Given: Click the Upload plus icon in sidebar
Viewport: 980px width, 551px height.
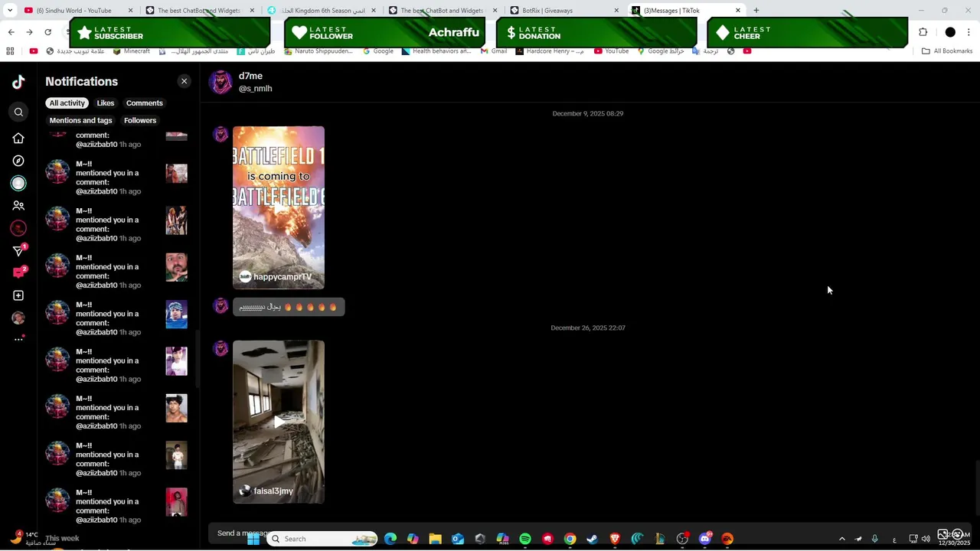Looking at the screenshot, I should tap(18, 295).
